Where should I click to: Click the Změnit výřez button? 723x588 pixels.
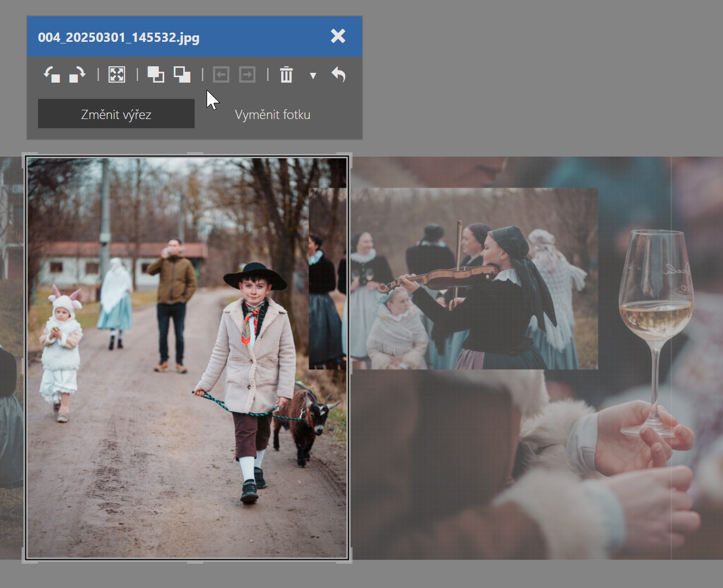pyautogui.click(x=116, y=114)
